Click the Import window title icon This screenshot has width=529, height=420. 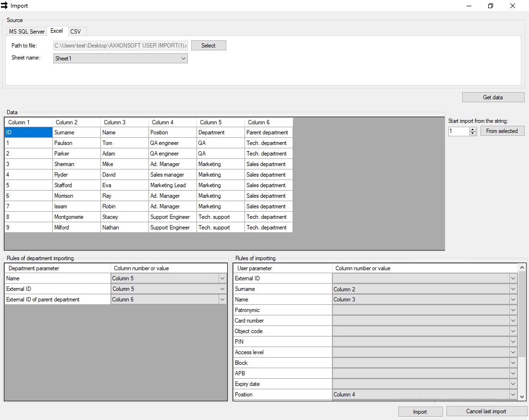[5, 6]
